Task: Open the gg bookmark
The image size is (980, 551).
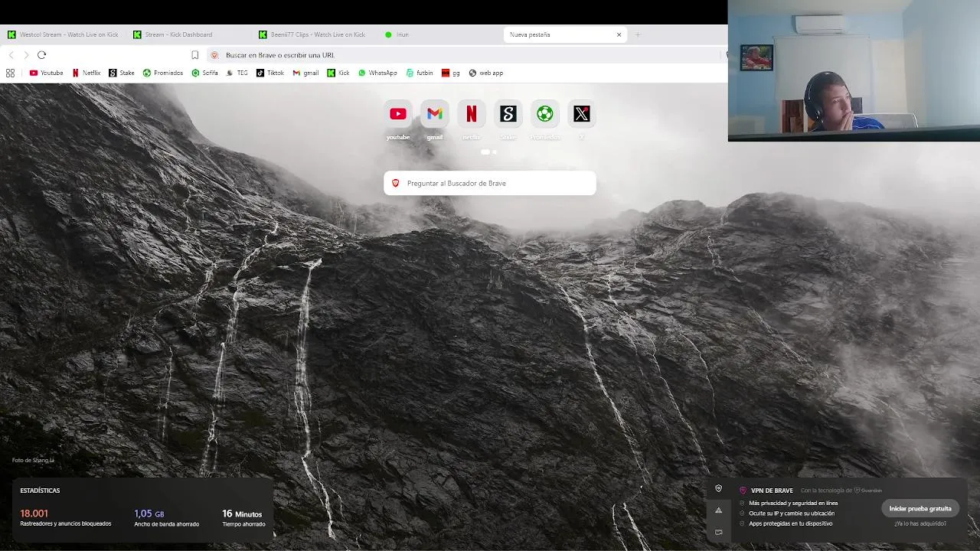Action: 451,73
